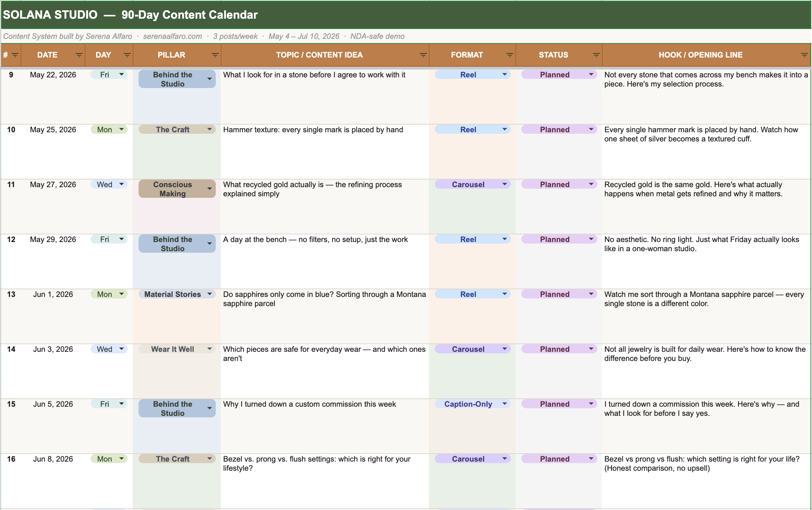Screen dimensions: 812x510
Task: Select the May 29, 2026 date cell
Action: (53, 239)
